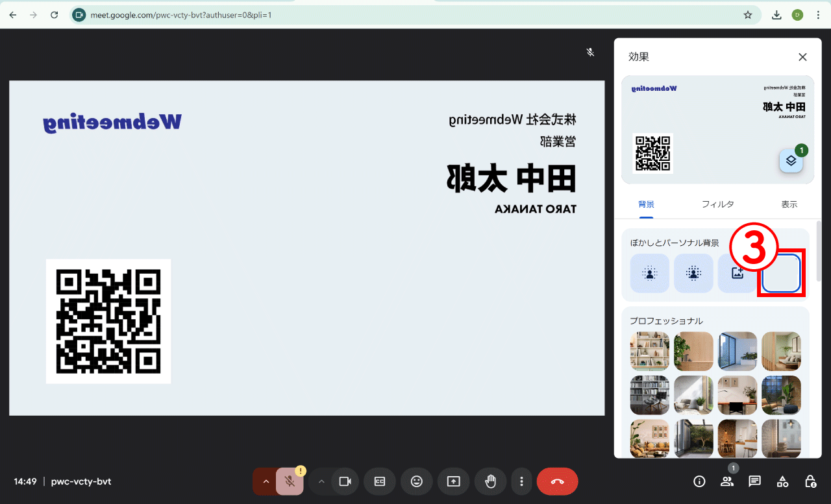Click the camera site-info icon in address bar

(x=79, y=14)
